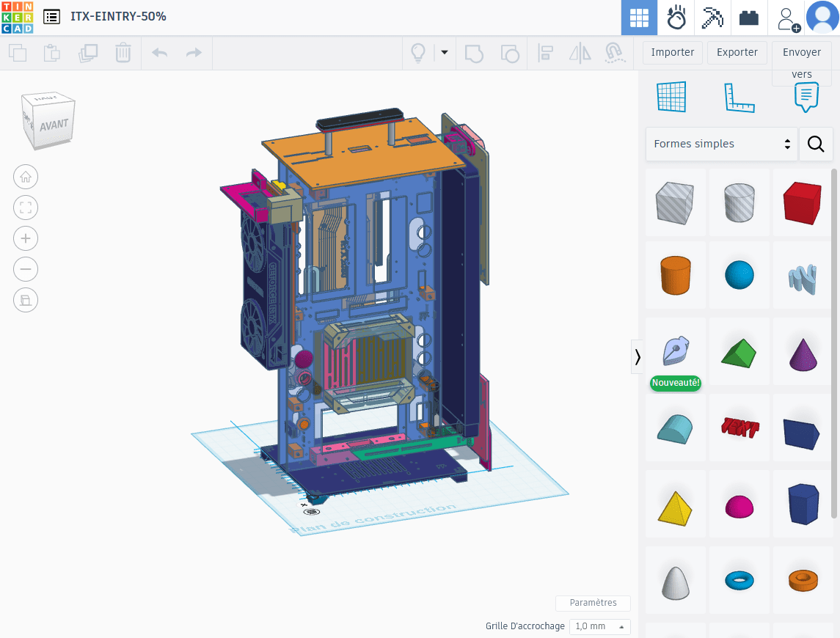
Task: Zoom out with the minus button
Action: coord(26,269)
